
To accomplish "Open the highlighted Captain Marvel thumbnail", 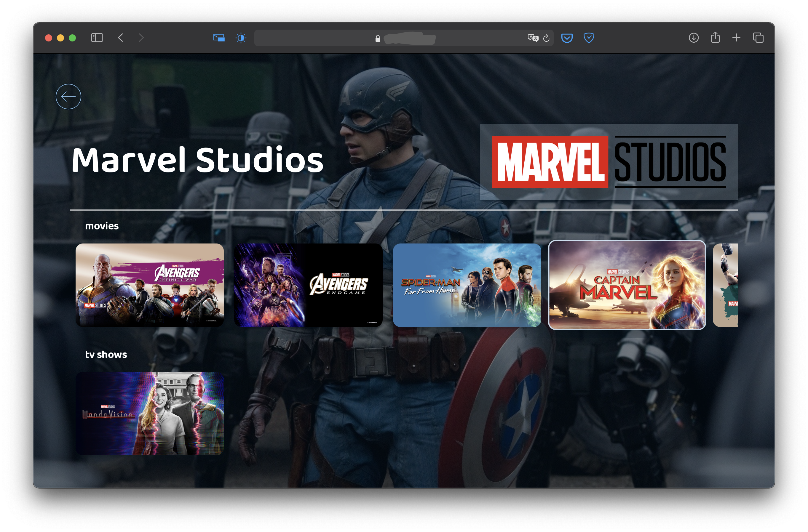I will 627,285.
